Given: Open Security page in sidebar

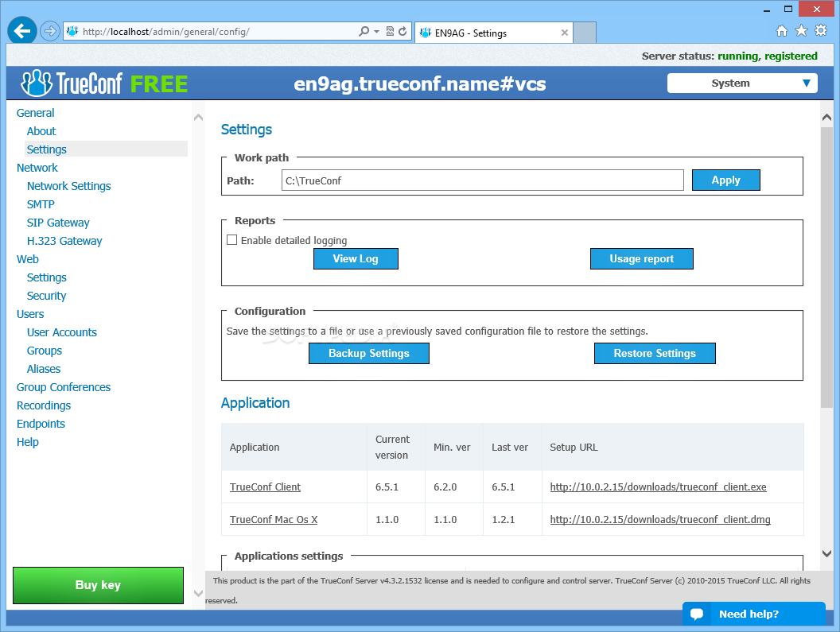Looking at the screenshot, I should 47,296.
